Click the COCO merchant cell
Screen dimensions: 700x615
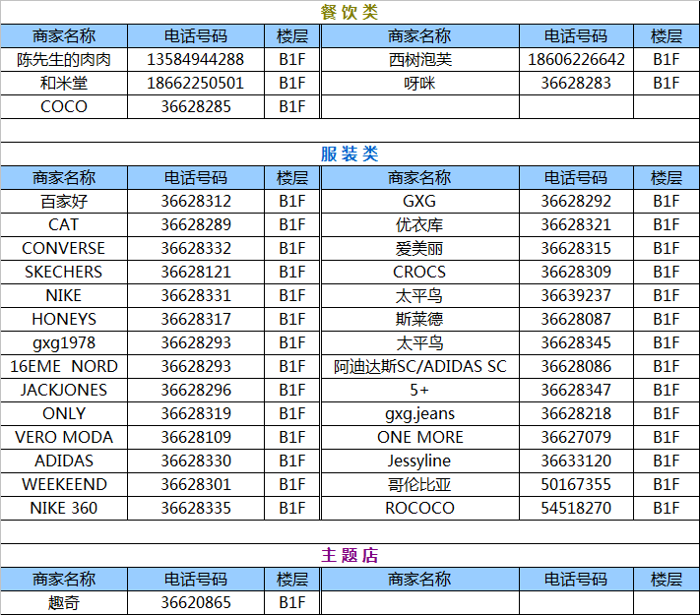[x=64, y=106]
